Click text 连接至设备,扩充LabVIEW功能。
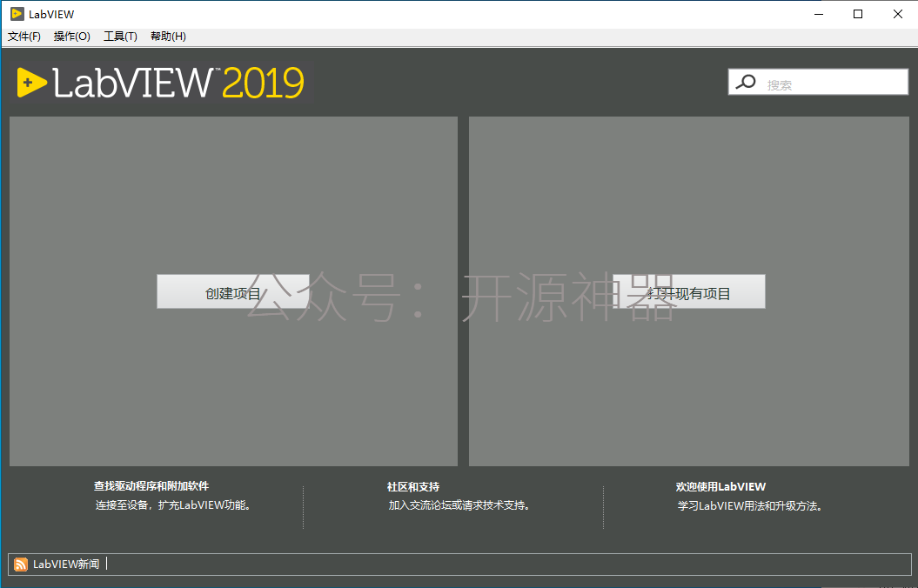The width and height of the screenshot is (918, 588). pyautogui.click(x=175, y=504)
